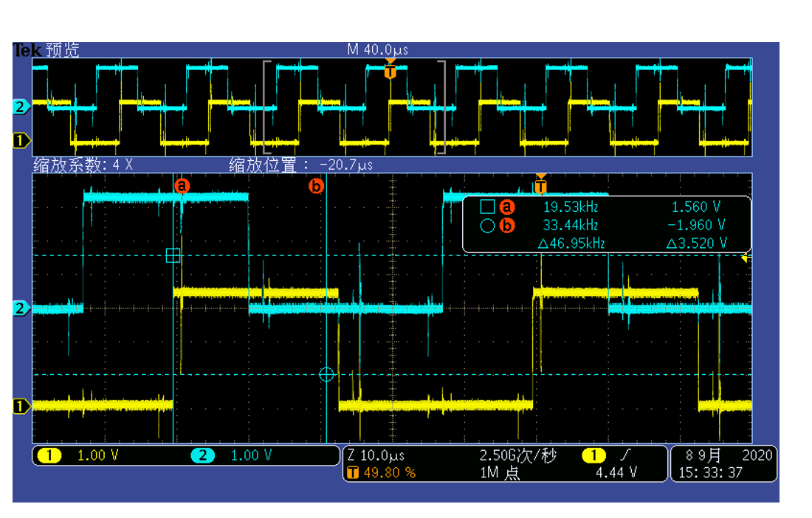Click the channel 1 ground marker in the zoomed view

tap(22, 405)
